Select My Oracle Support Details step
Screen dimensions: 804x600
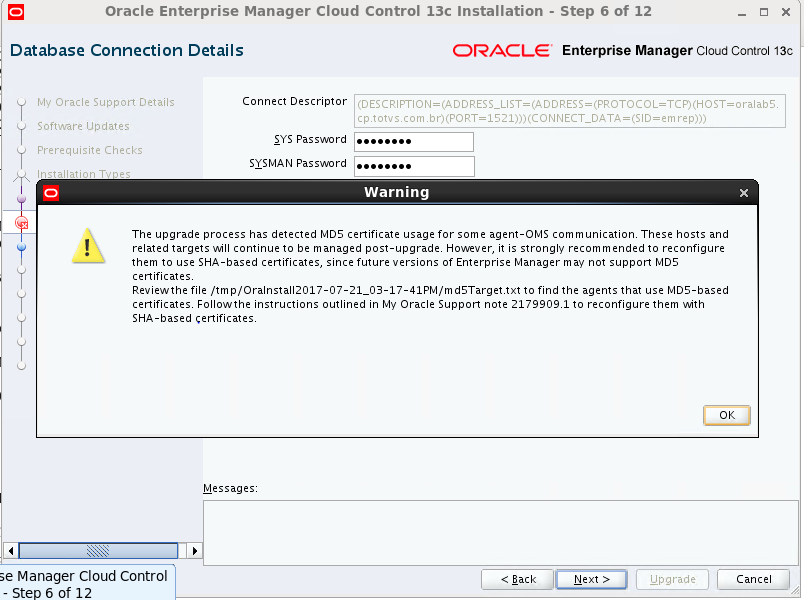point(106,103)
